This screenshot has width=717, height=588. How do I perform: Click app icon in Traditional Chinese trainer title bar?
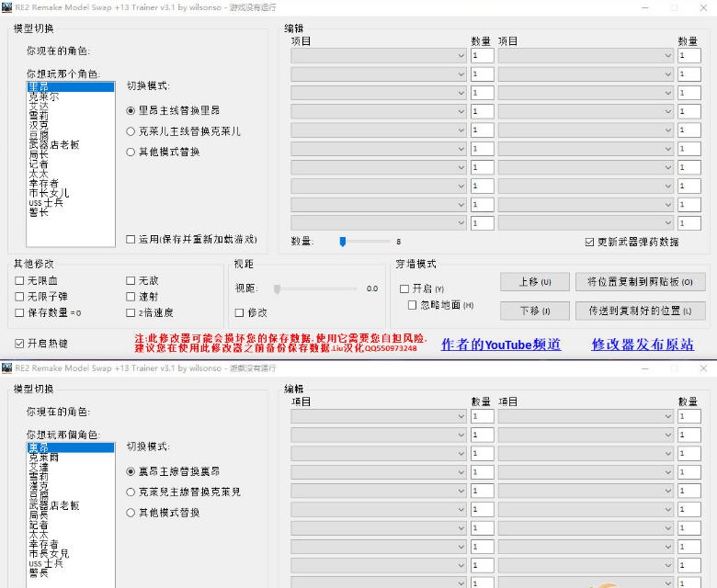pyautogui.click(x=6, y=367)
